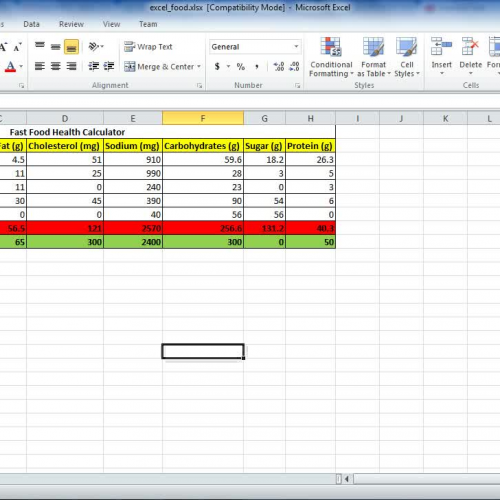Image resolution: width=500 pixels, height=500 pixels.
Task: Select the cell containing 18.2
Action: pos(265,160)
